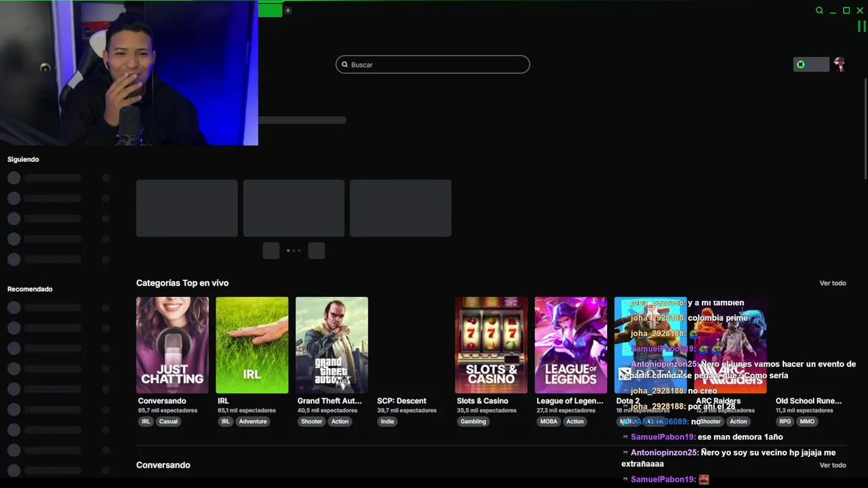The image size is (868, 488).
Task: Click the 35,5 mil espectadores count
Action: [486, 411]
